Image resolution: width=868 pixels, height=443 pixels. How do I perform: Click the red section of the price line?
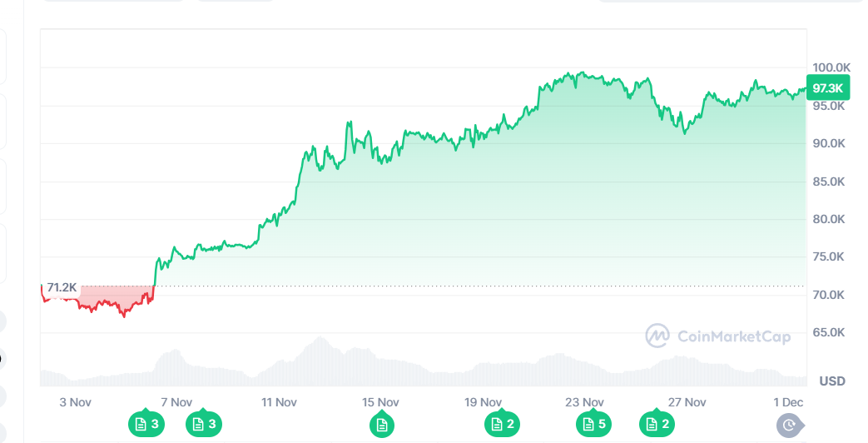pos(100,305)
